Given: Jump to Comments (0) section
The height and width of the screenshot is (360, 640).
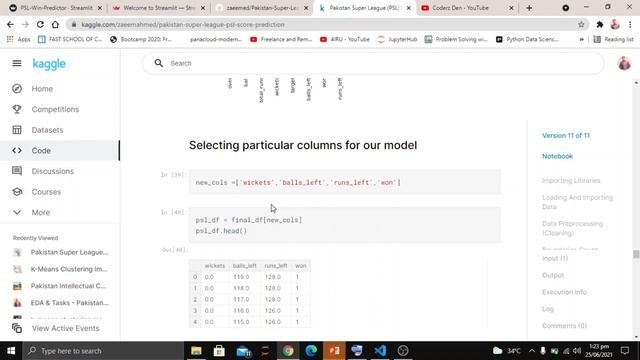Looking at the screenshot, I should coord(564,326).
